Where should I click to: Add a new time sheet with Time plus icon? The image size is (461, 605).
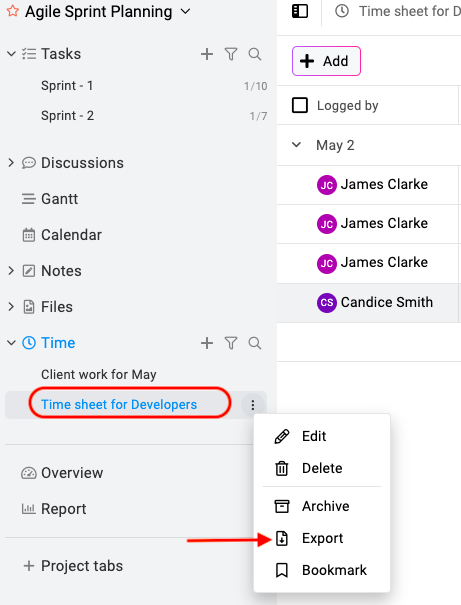207,343
